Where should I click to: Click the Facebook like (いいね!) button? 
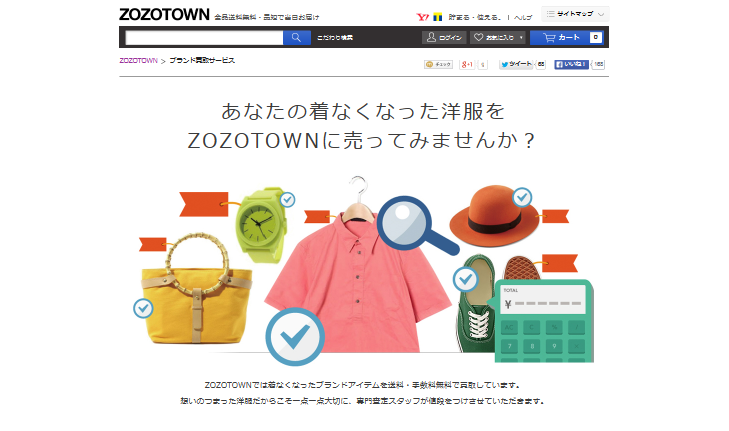point(571,65)
